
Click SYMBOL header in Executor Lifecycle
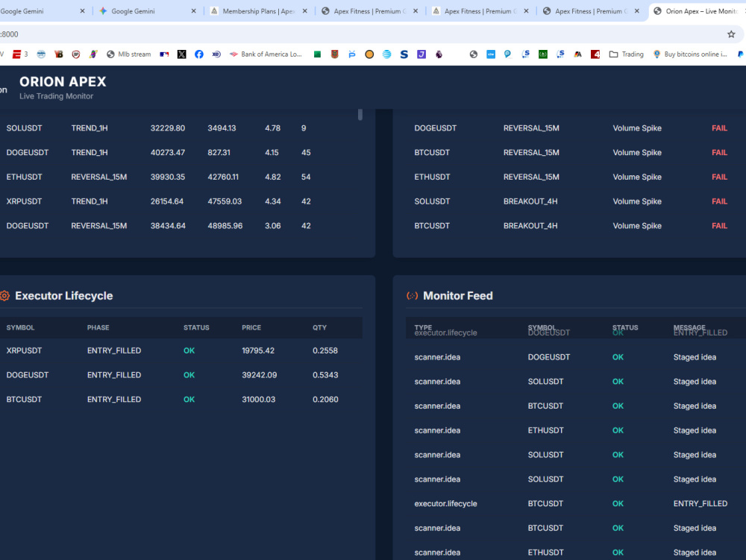point(20,327)
